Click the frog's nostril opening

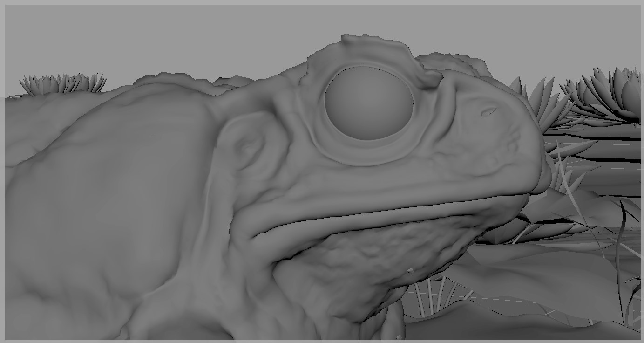pos(488,112)
